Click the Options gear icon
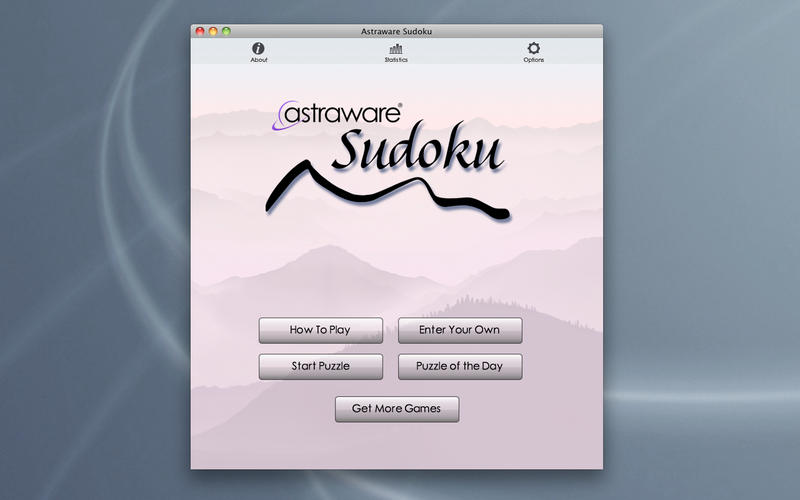The image size is (800, 500). (x=533, y=48)
